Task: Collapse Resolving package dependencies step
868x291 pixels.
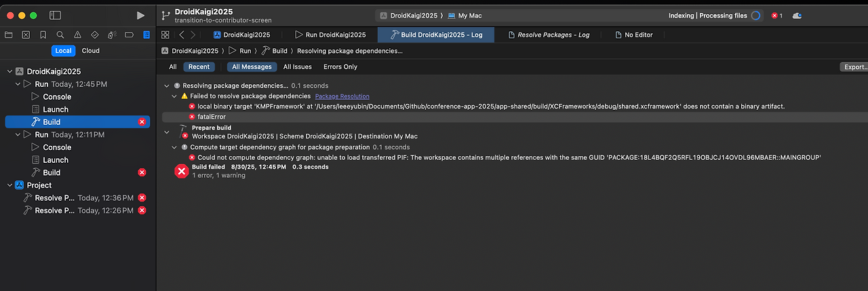Action: pyautogui.click(x=167, y=86)
